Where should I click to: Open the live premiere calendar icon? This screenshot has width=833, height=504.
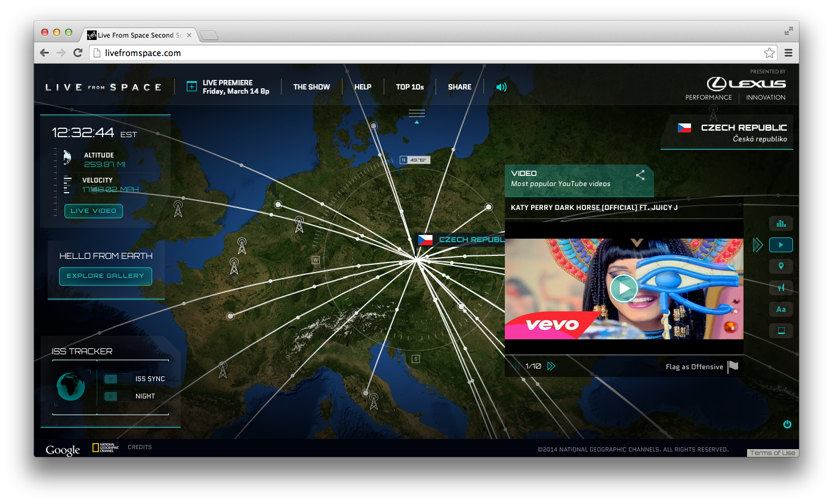tap(192, 86)
